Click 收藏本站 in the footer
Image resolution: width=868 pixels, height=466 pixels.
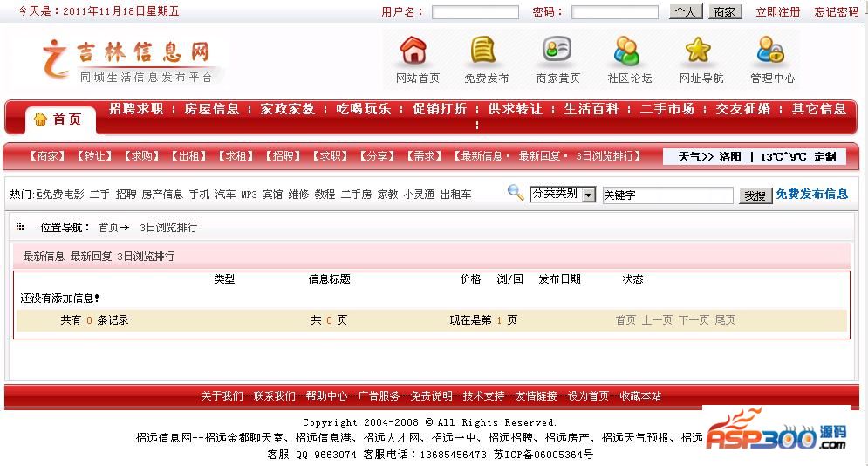[640, 395]
